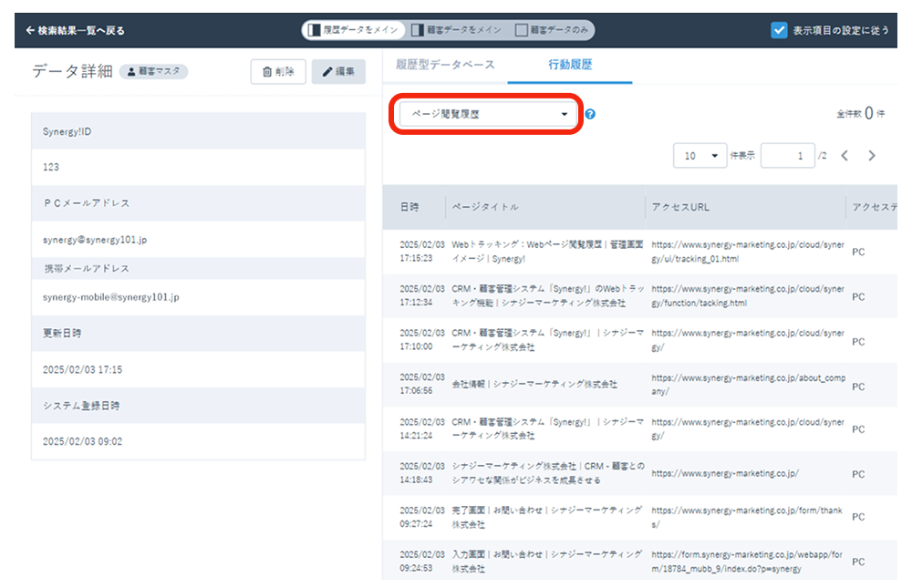Go to previous page with left chevron
The height and width of the screenshot is (588, 912).
845,156
